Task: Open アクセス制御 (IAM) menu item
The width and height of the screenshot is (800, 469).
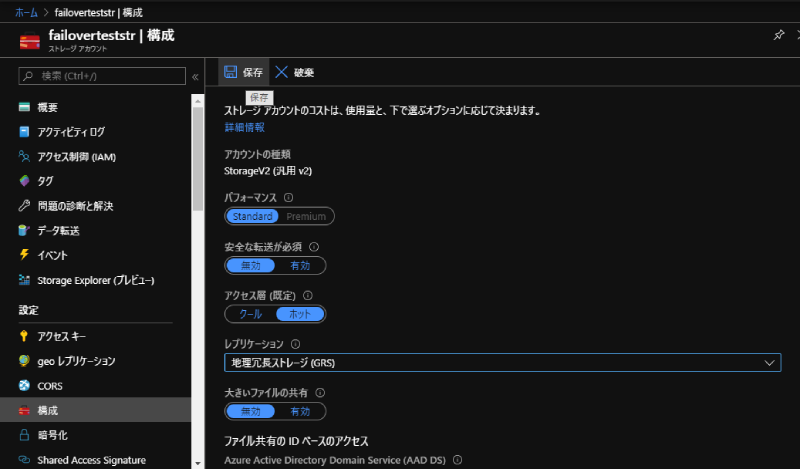Action: coord(95,156)
